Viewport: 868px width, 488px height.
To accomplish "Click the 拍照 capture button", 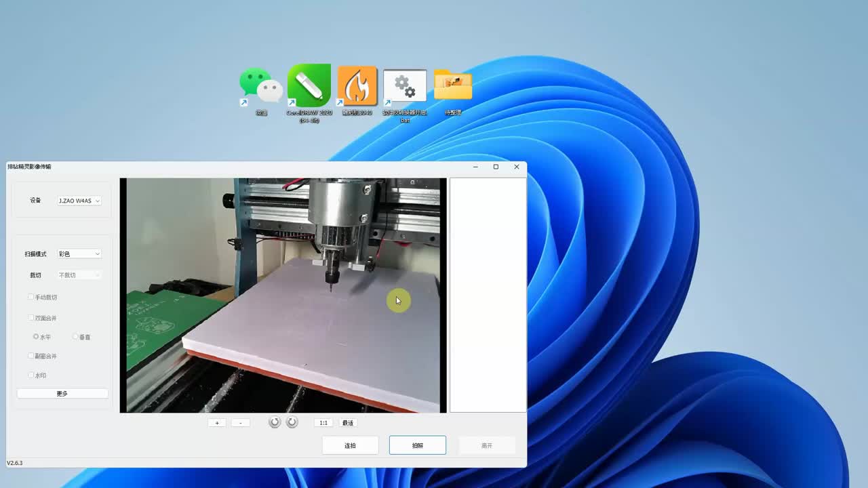I will coord(418,445).
